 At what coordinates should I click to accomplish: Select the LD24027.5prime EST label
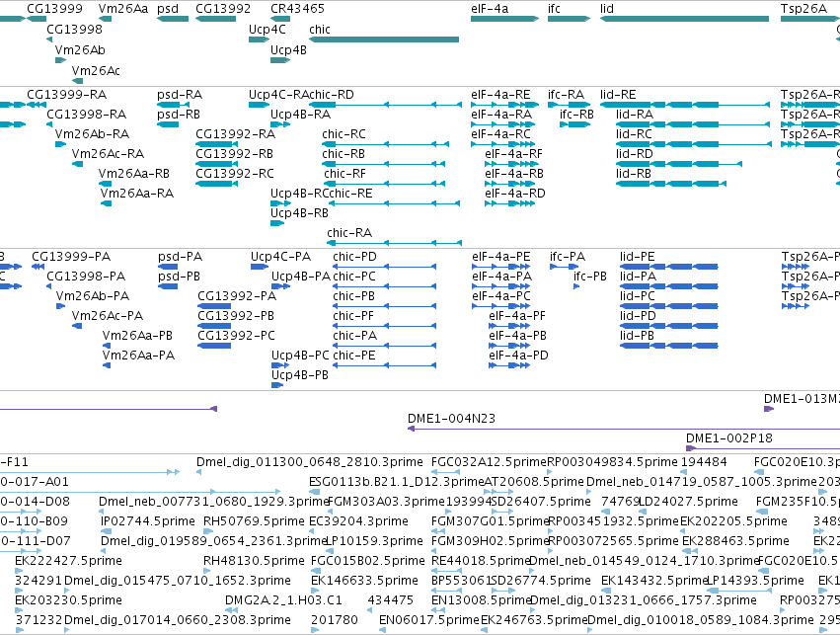coord(688,502)
